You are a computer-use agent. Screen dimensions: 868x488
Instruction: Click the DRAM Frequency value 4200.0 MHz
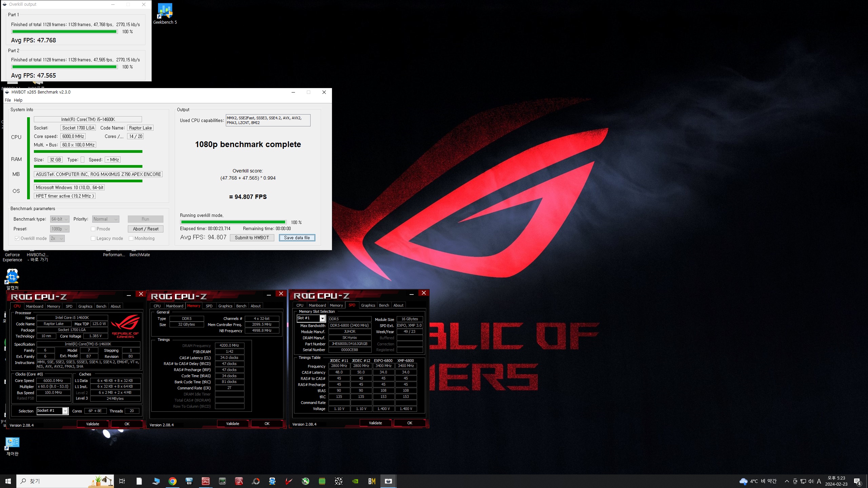click(x=230, y=346)
